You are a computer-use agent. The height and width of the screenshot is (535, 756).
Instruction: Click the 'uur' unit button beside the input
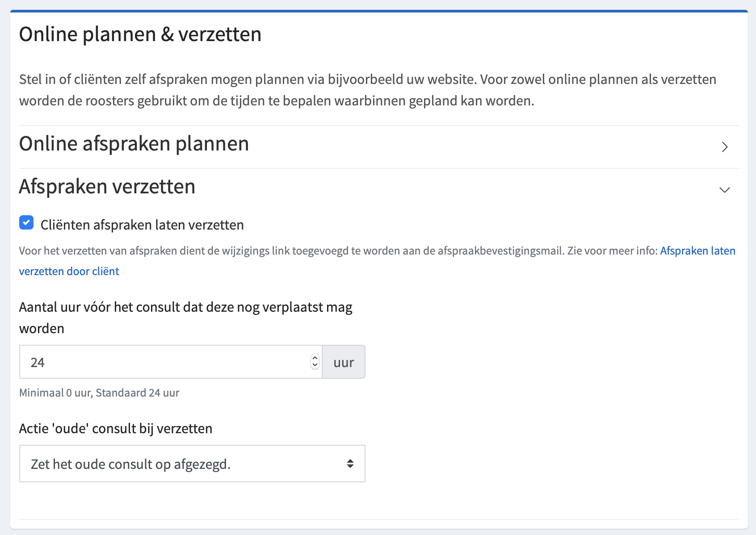point(343,362)
